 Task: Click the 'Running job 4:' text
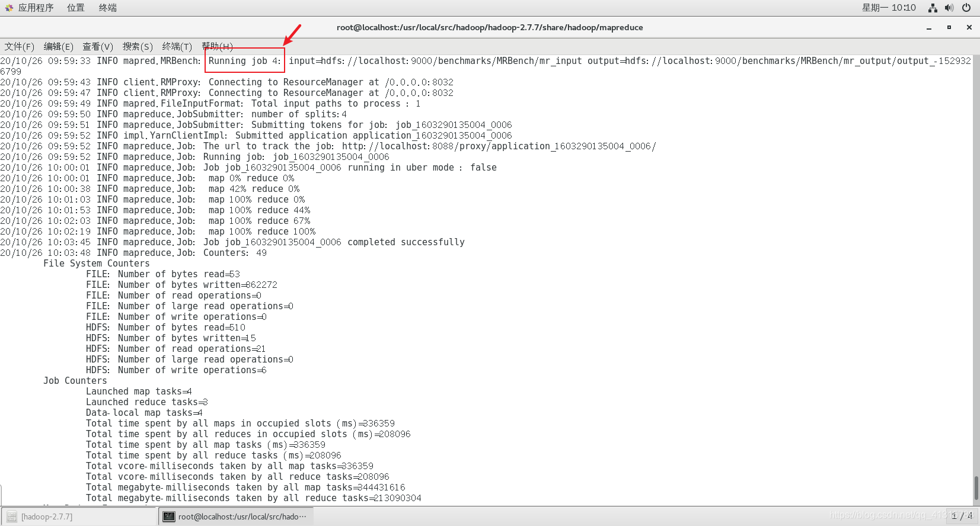(245, 60)
